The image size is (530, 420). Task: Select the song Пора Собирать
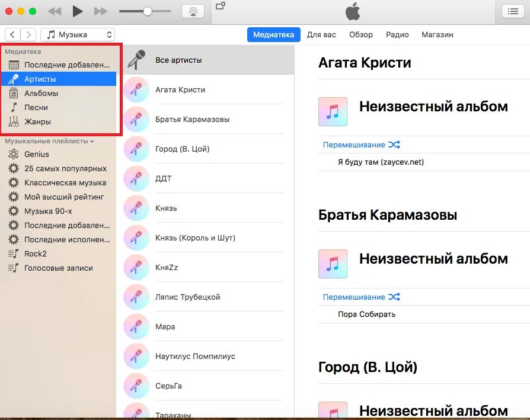366,315
